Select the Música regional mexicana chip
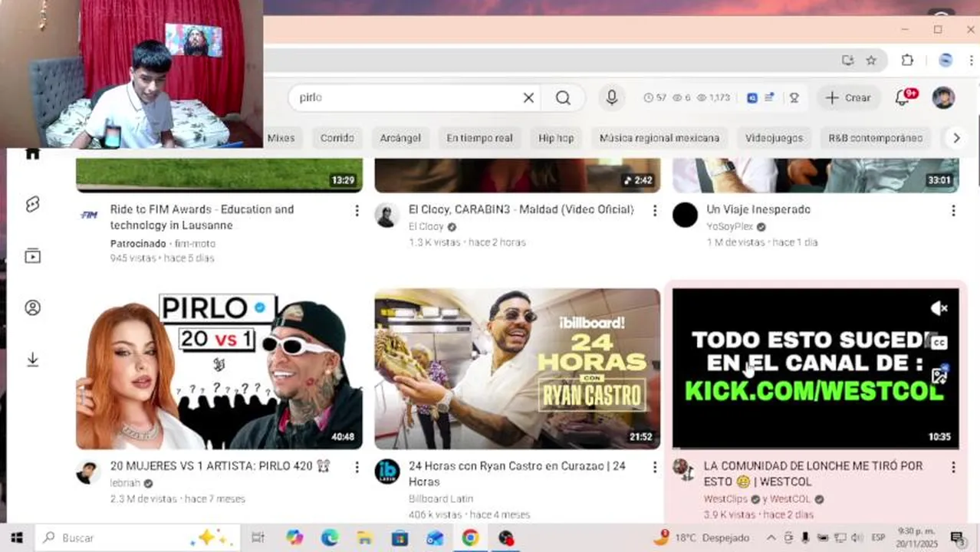980x552 pixels. click(x=659, y=138)
